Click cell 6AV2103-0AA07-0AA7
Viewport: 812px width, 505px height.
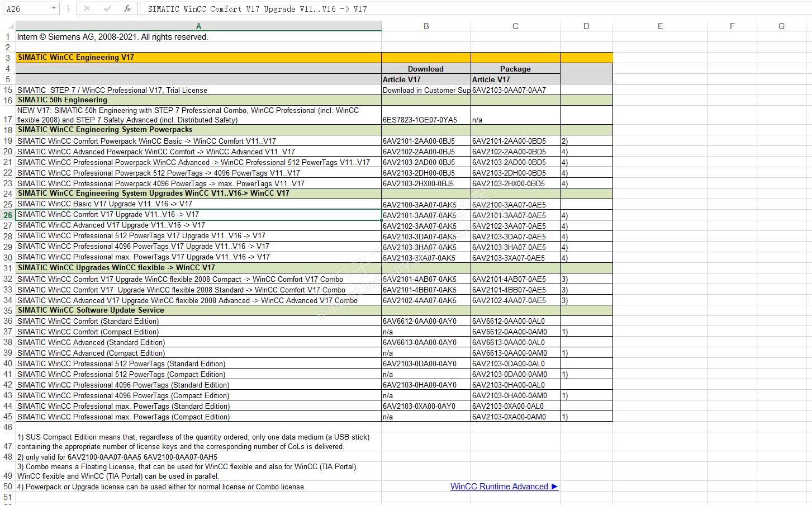click(515, 90)
